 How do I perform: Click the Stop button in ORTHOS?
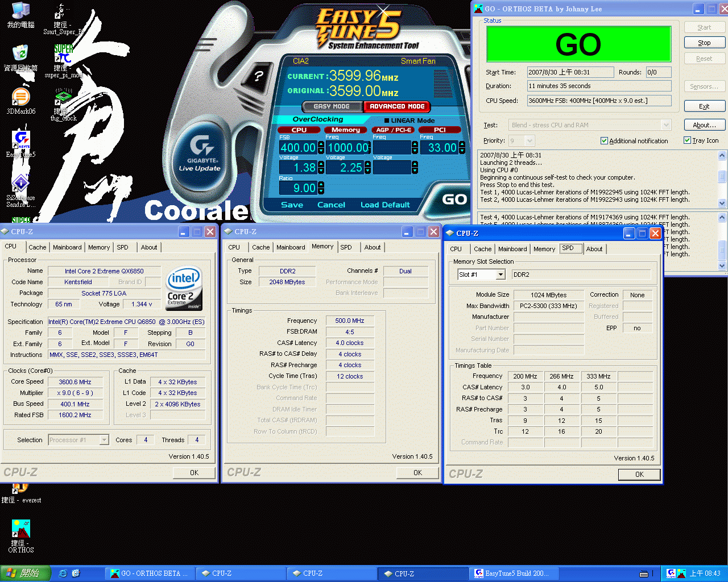point(704,43)
